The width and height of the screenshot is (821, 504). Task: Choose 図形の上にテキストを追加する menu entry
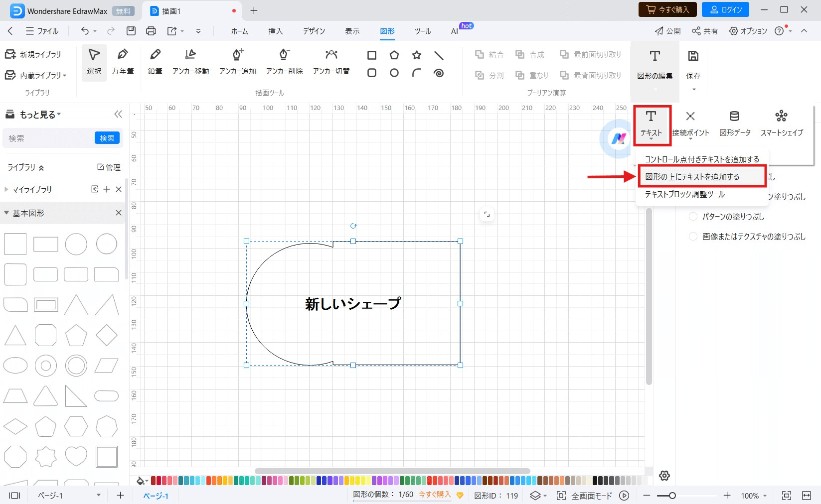(x=702, y=177)
